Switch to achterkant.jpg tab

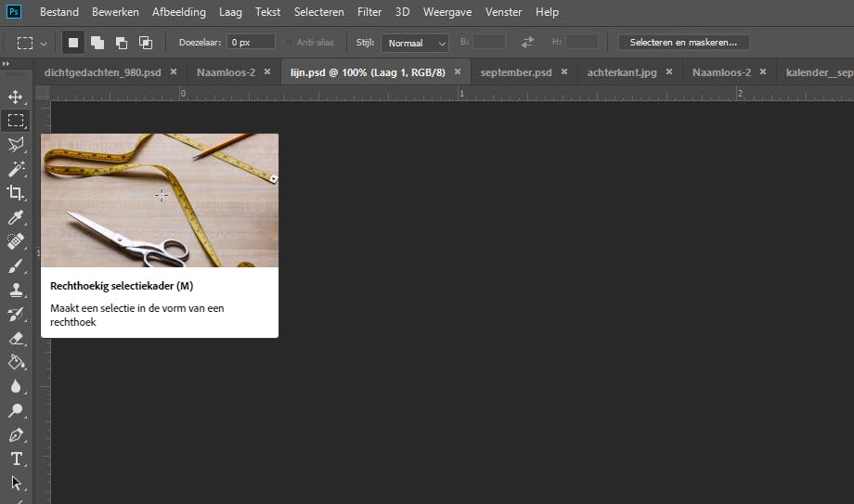coord(622,71)
